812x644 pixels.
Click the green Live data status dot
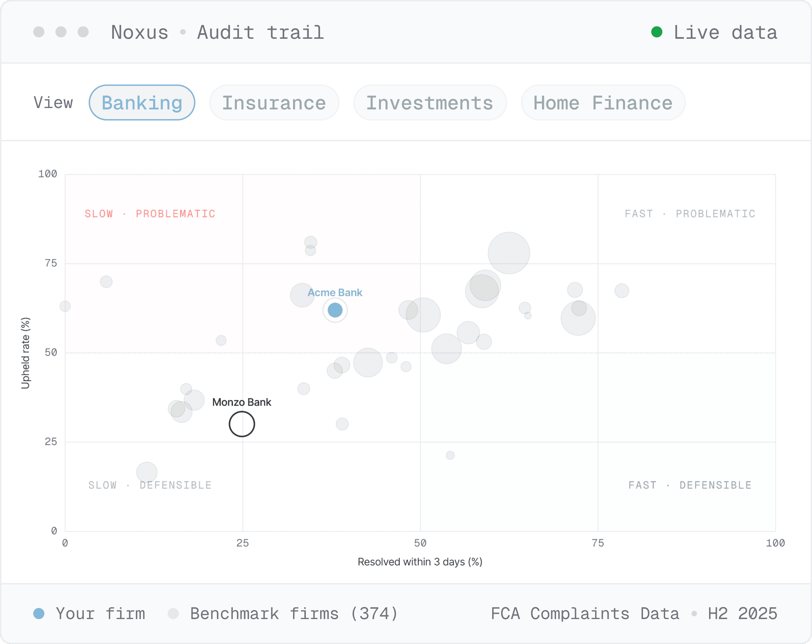(x=657, y=32)
